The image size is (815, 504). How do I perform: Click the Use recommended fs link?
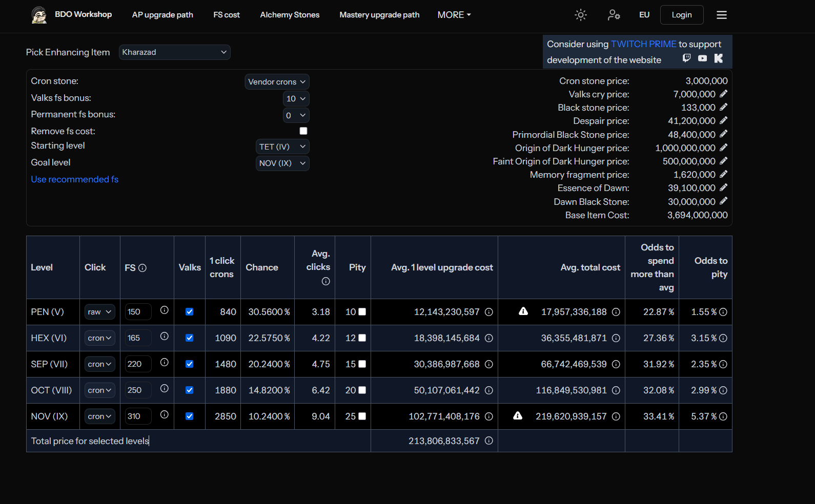pos(75,179)
